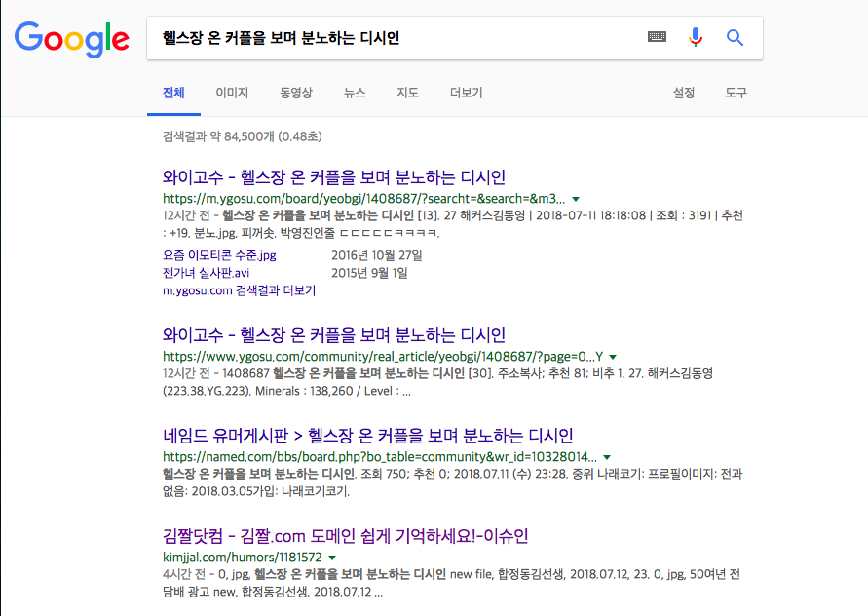Select the 전체 tab
Image resolution: width=868 pixels, height=616 pixels.
pos(173,93)
